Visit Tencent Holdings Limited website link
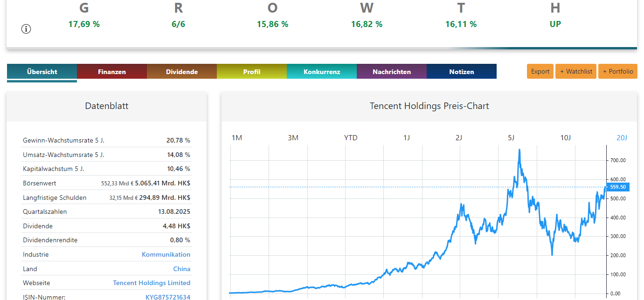Image resolution: width=644 pixels, height=300 pixels. (x=152, y=283)
